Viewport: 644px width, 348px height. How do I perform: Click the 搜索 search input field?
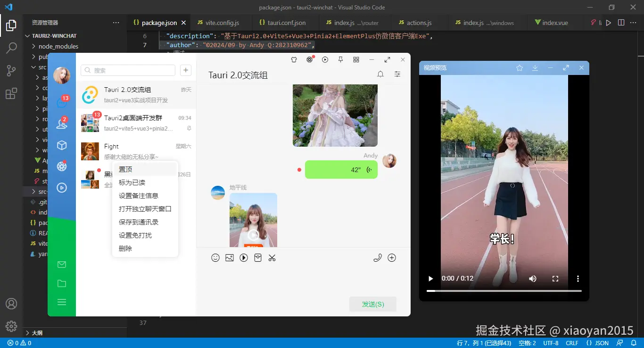click(127, 69)
